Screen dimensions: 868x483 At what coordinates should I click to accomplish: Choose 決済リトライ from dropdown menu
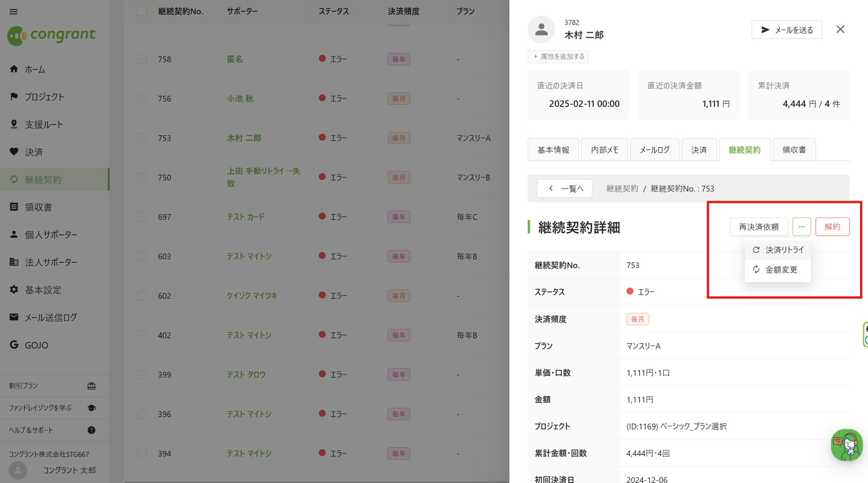coord(778,250)
